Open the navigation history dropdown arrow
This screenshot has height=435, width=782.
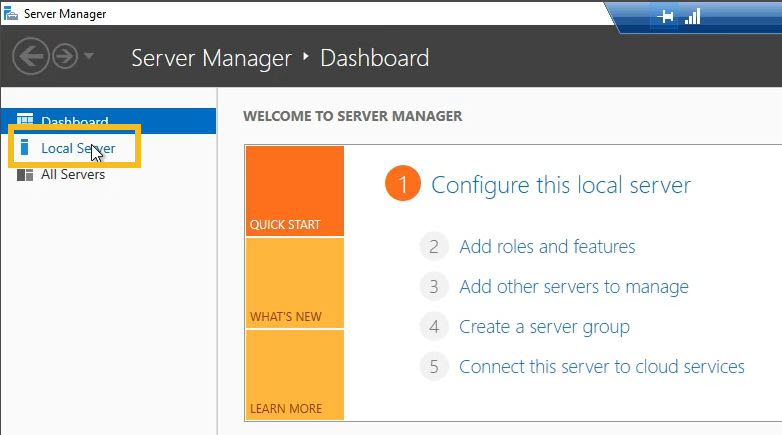point(89,55)
